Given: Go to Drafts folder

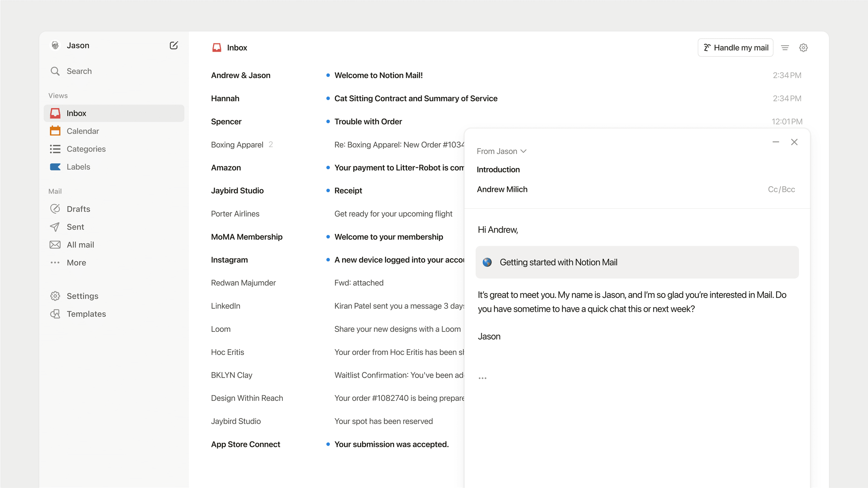Looking at the screenshot, I should [x=114, y=209].
